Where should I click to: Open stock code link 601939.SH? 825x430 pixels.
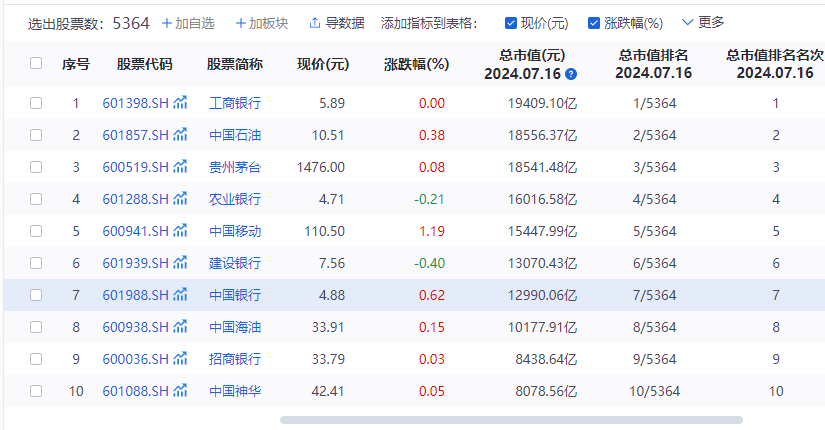click(135, 263)
